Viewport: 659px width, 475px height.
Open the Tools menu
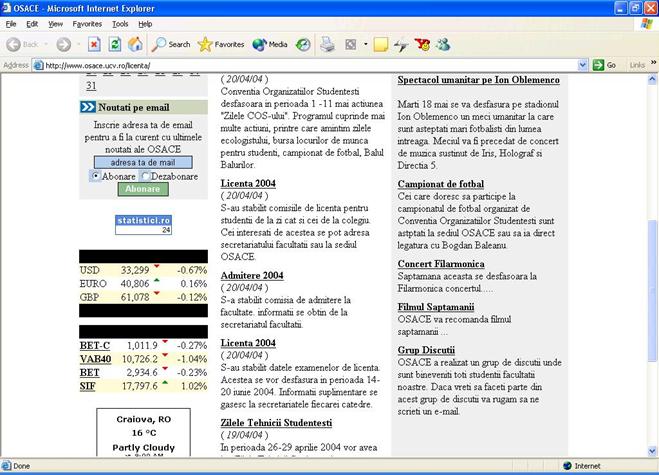click(x=120, y=23)
